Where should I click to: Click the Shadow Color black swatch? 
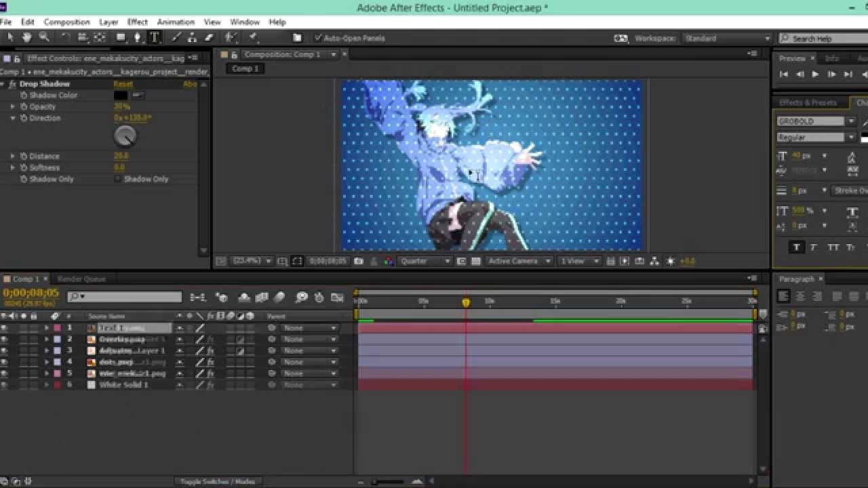click(121, 96)
